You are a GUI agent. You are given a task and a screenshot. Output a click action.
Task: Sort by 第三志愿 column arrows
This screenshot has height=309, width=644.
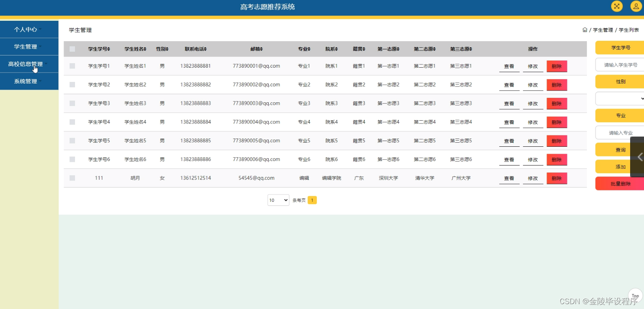(x=471, y=49)
